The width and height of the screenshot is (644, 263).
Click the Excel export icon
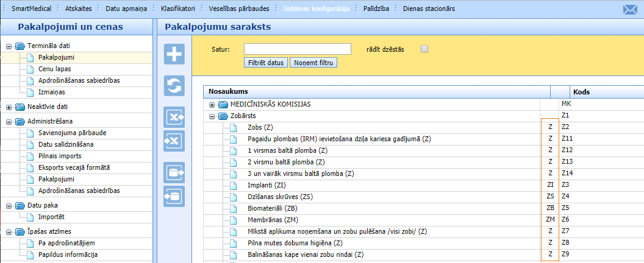[174, 117]
